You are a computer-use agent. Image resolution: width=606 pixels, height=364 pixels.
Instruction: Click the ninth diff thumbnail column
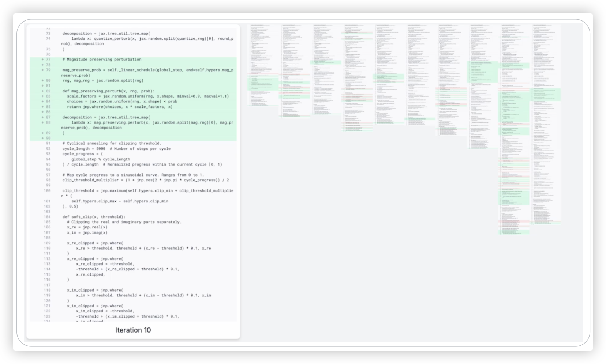click(515, 128)
